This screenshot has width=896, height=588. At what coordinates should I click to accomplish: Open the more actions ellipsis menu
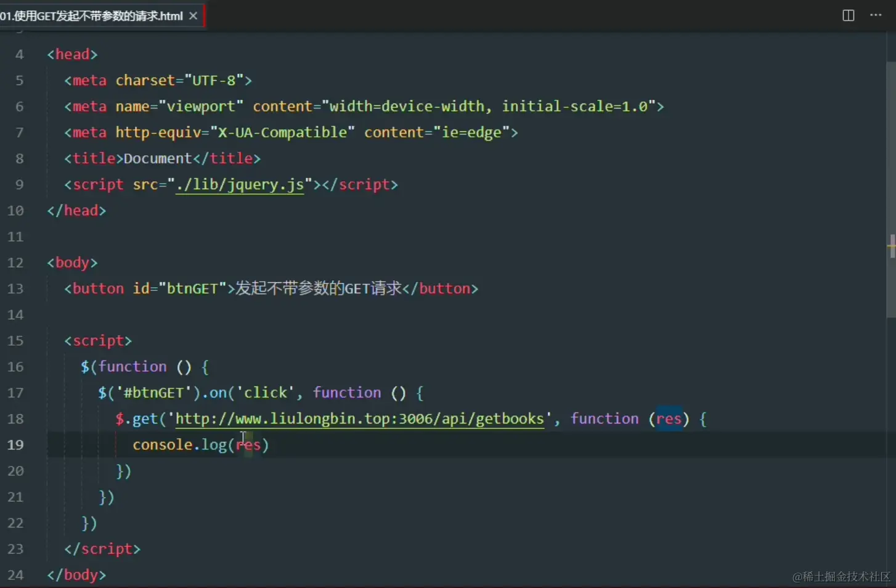coord(876,15)
